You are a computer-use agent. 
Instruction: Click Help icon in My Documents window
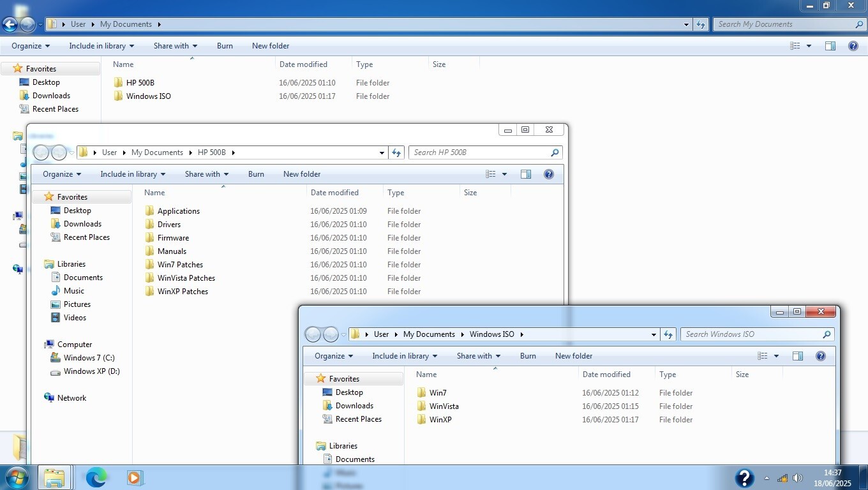tap(853, 46)
